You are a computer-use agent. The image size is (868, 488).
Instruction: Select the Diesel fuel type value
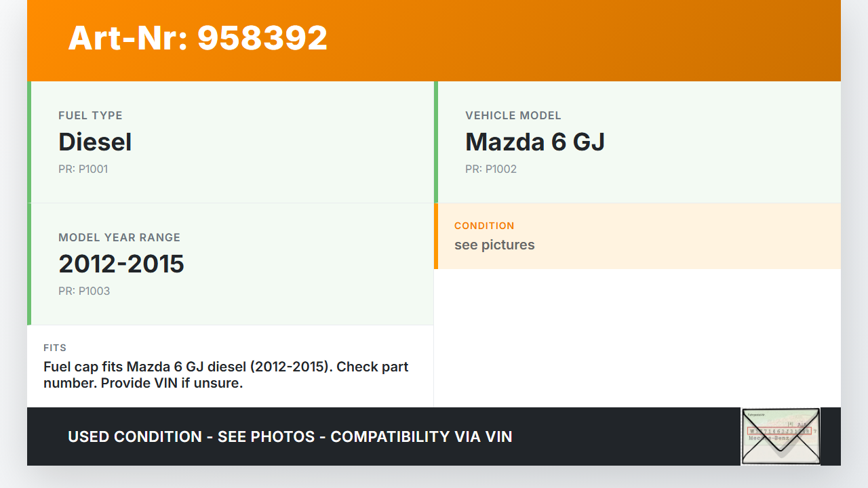click(95, 142)
